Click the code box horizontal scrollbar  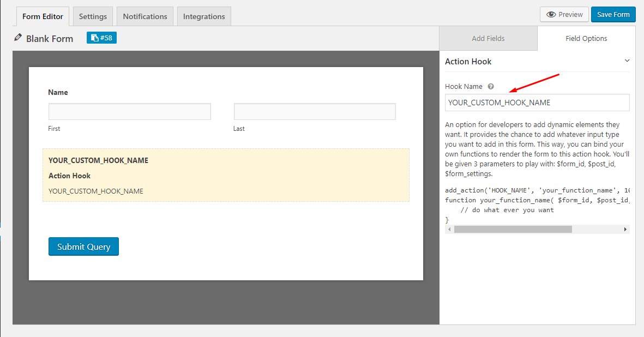[x=513, y=230]
